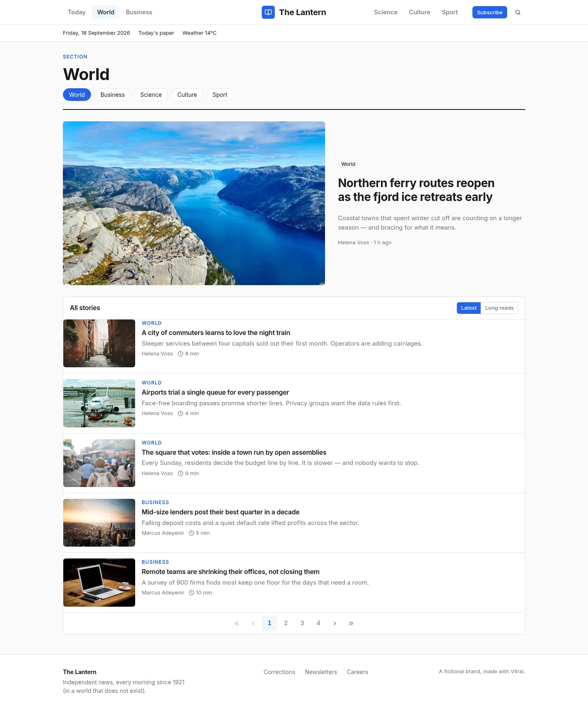Select the Science section pill

[151, 95]
